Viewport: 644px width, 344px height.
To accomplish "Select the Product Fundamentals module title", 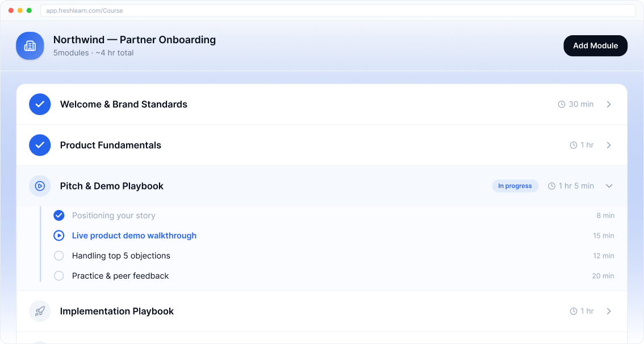I will [x=111, y=145].
